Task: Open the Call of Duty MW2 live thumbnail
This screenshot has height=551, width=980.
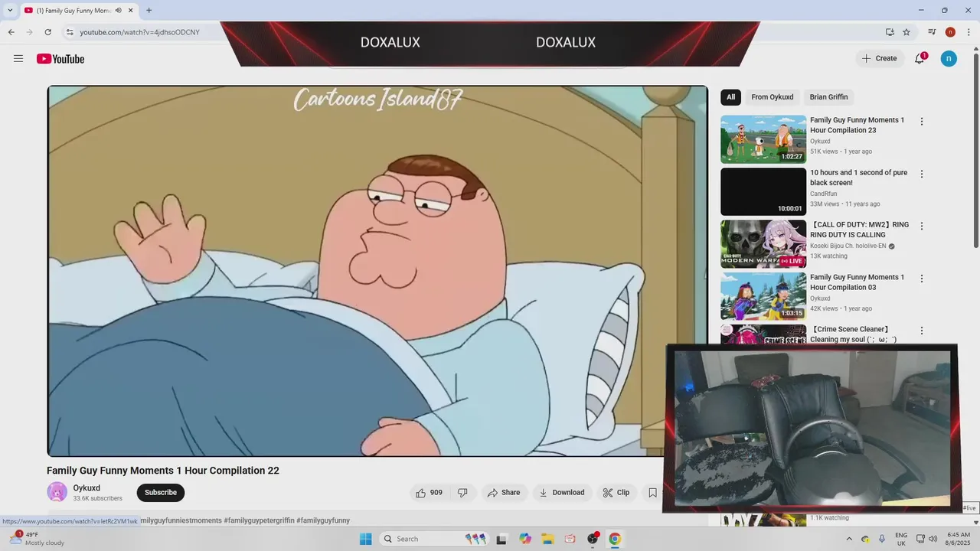Action: (x=763, y=244)
